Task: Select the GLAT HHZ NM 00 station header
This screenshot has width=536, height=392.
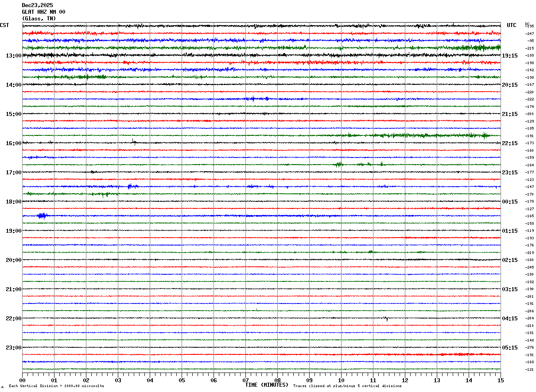Action: click(43, 12)
